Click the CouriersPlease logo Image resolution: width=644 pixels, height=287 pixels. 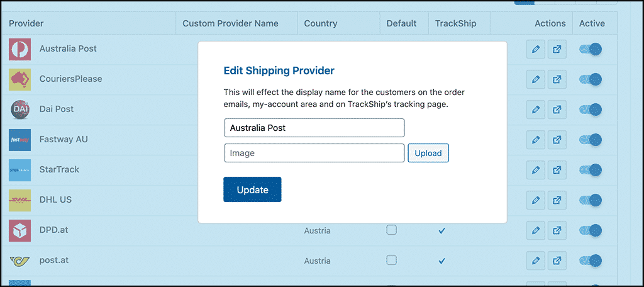point(19,79)
